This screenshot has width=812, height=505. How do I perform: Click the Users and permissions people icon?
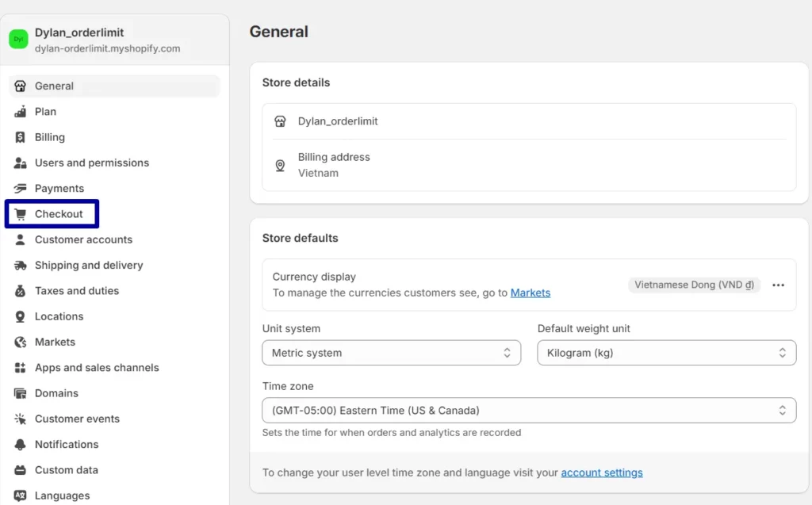coord(20,163)
